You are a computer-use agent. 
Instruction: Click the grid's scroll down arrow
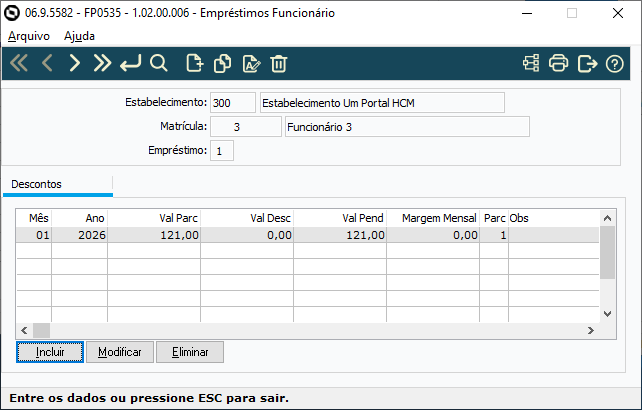tap(608, 314)
